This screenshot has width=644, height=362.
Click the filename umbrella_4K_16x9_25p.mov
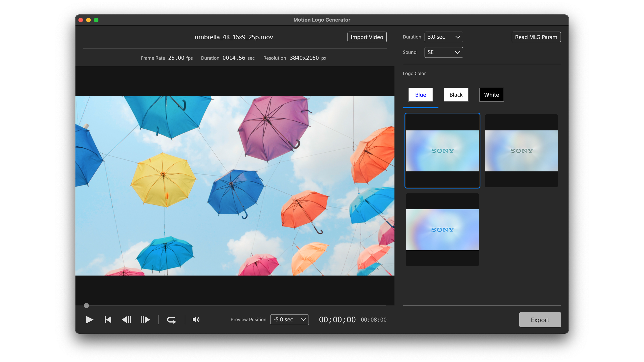click(x=234, y=37)
